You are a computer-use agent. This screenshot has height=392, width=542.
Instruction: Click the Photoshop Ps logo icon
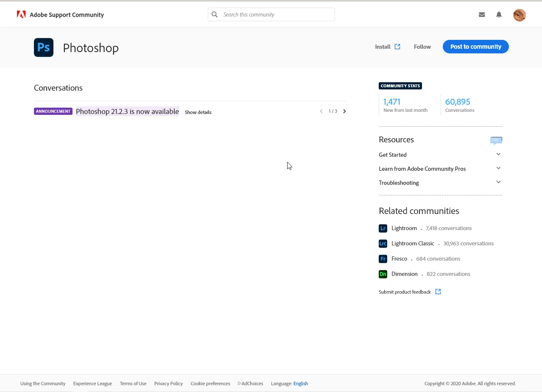[x=44, y=47]
